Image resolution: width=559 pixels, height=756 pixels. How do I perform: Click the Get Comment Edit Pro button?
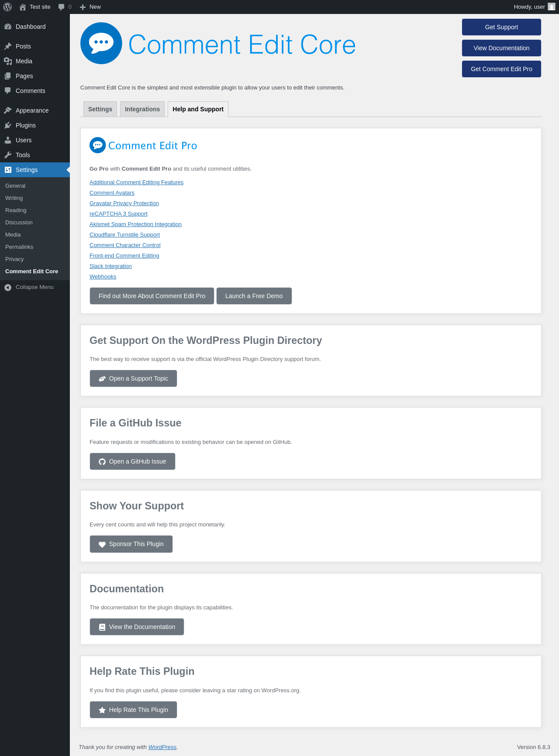501,69
